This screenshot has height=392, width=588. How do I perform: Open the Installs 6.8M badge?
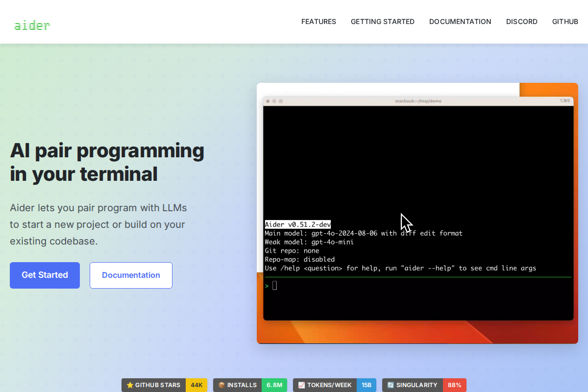(x=250, y=385)
